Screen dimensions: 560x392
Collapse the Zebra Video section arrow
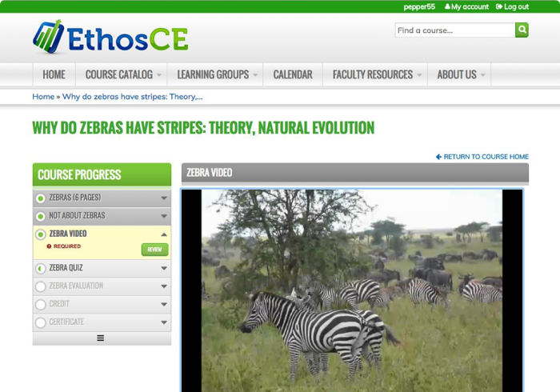click(x=164, y=234)
